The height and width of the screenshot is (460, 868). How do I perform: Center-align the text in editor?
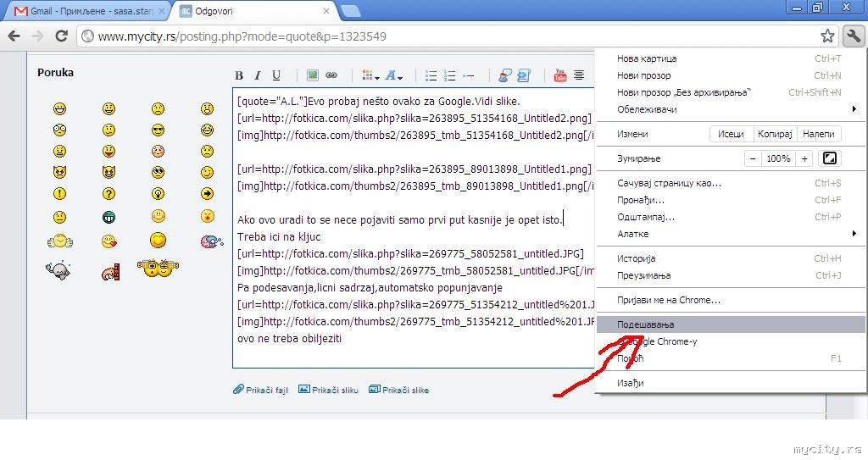[578, 75]
